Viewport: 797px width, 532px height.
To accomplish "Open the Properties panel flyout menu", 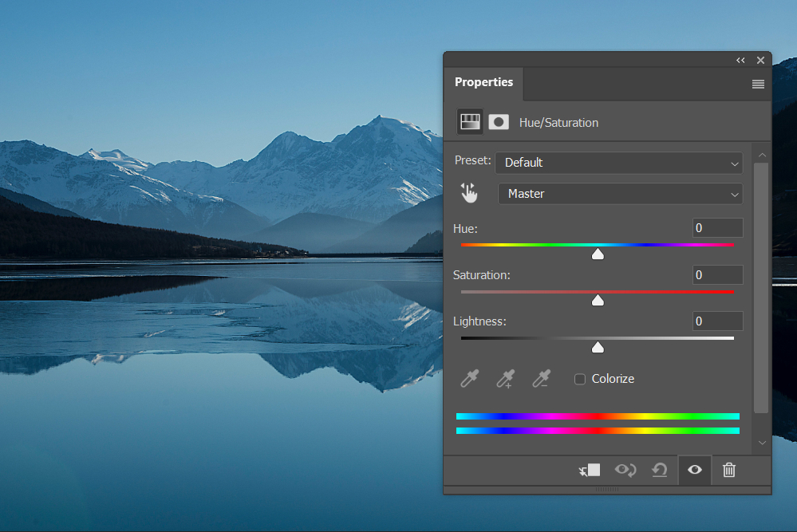I will tap(758, 84).
